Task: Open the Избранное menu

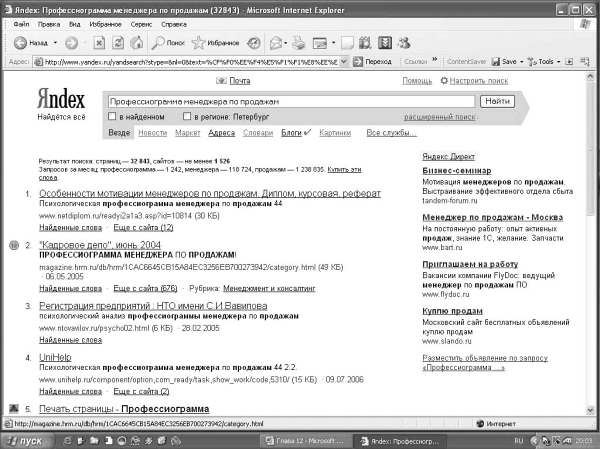Action: tap(105, 24)
